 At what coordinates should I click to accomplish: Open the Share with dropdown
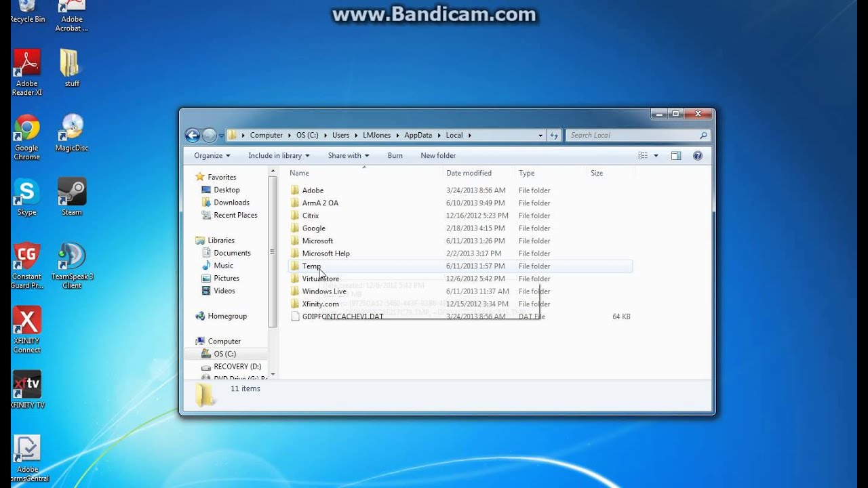tap(349, 155)
